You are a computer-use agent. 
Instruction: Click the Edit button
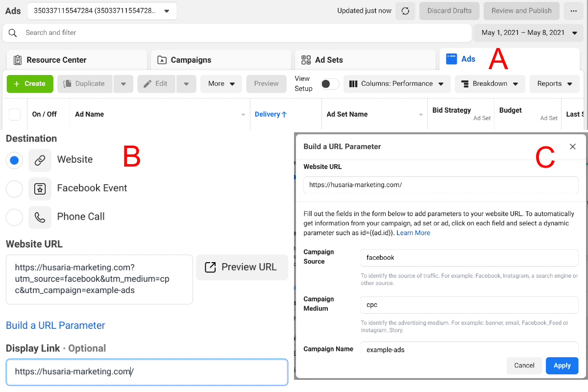point(157,84)
